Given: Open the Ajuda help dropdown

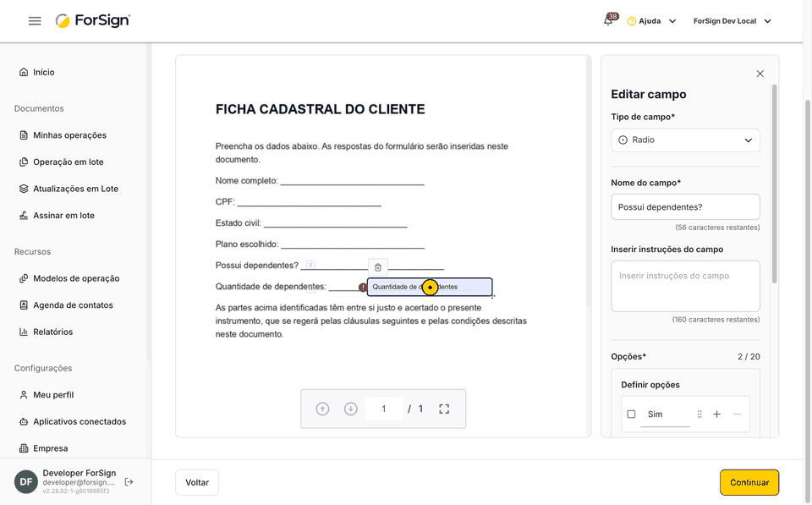Looking at the screenshot, I should tap(651, 21).
